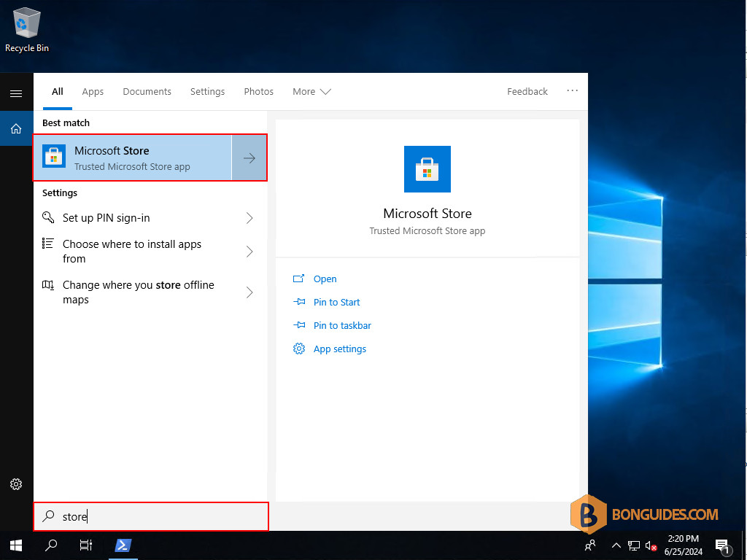Select Change where you store offline maps
Image resolution: width=747 pixels, height=560 pixels.
click(x=150, y=292)
